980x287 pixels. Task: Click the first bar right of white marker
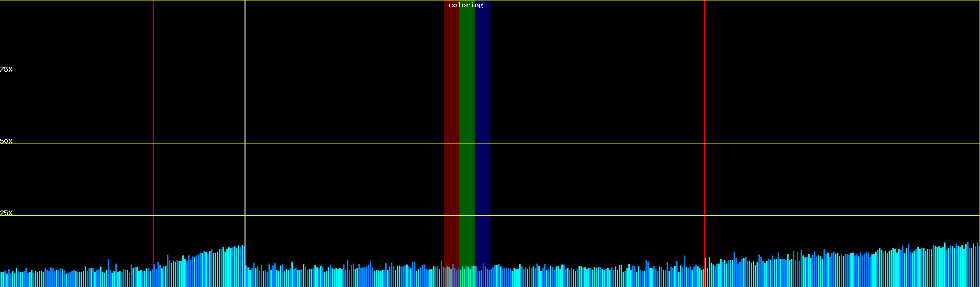(246, 276)
